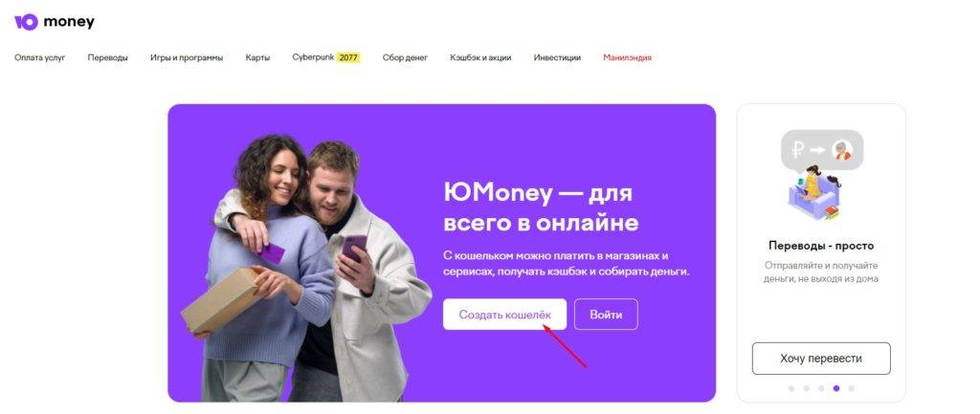Viewport: 980px width, 414px height.
Task: Click the ЮMoney logo icon
Action: [x=26, y=23]
